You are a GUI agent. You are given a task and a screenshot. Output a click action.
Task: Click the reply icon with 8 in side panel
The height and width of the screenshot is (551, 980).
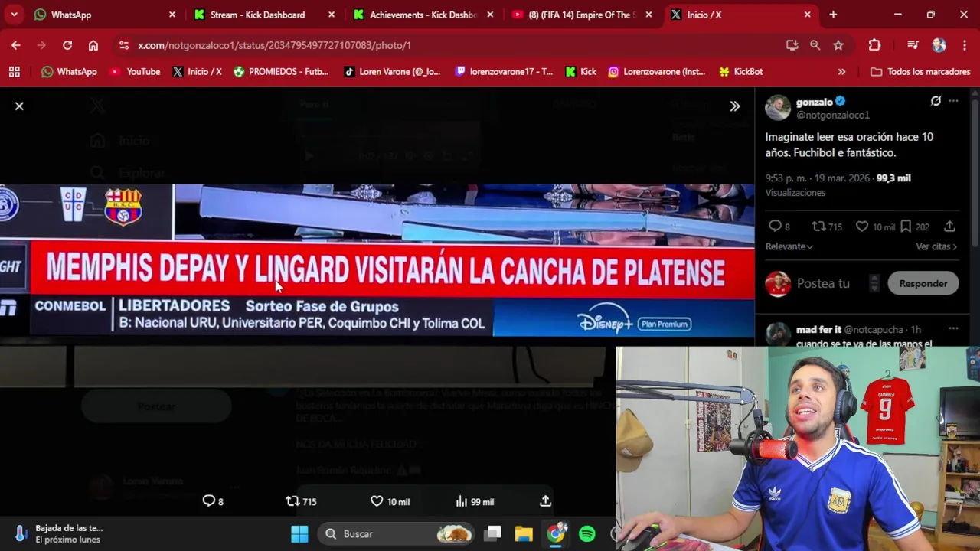tap(779, 227)
